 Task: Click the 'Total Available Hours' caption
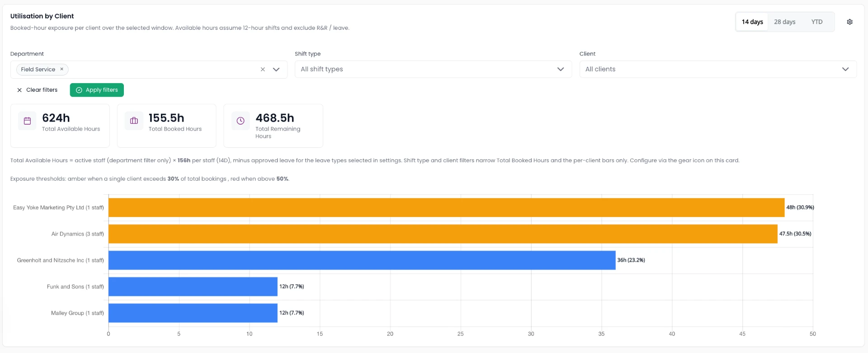(x=71, y=129)
